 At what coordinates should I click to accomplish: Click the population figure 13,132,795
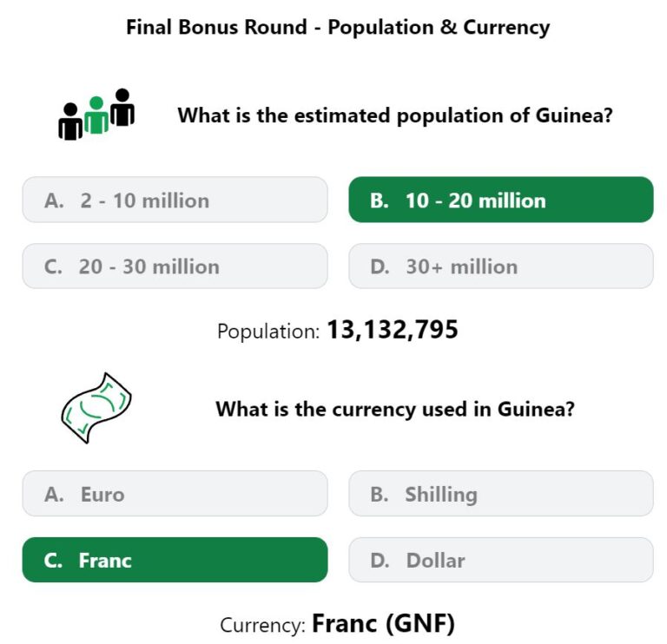(393, 330)
